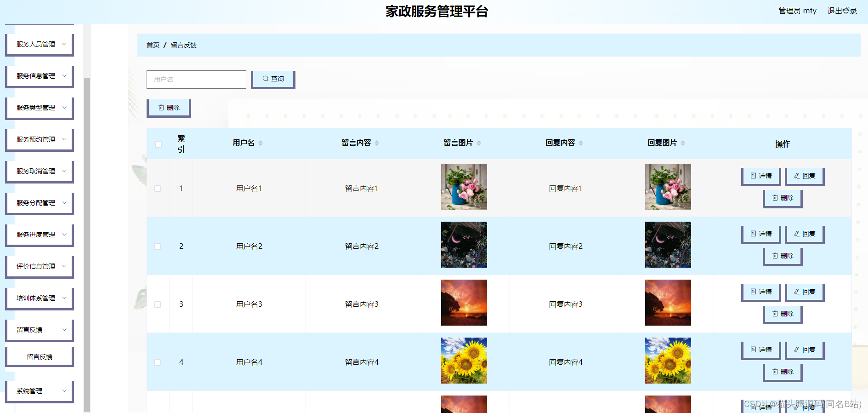868x413 pixels.
Task: Click the 查询 search button
Action: 273,80
